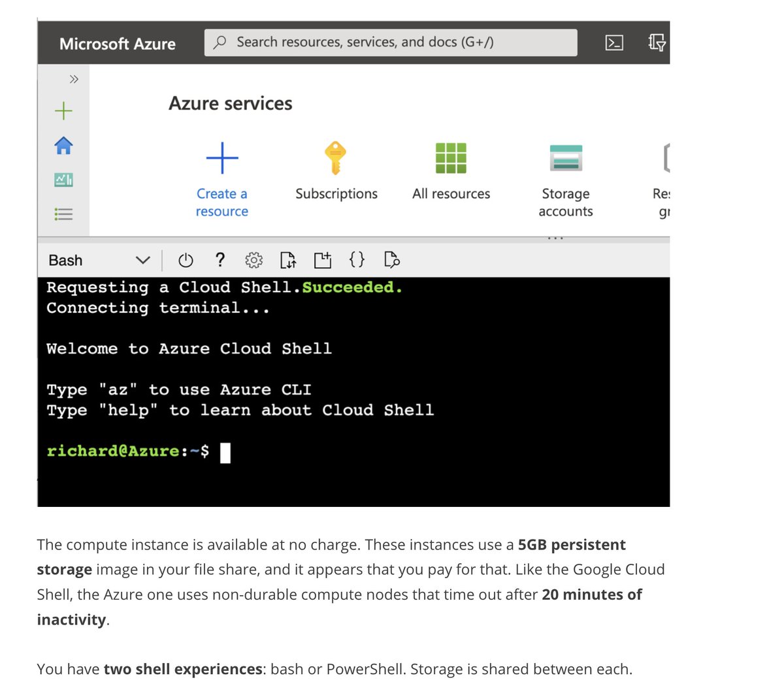
Task: Click the Cloud Shell resize handle dots
Action: (x=555, y=238)
